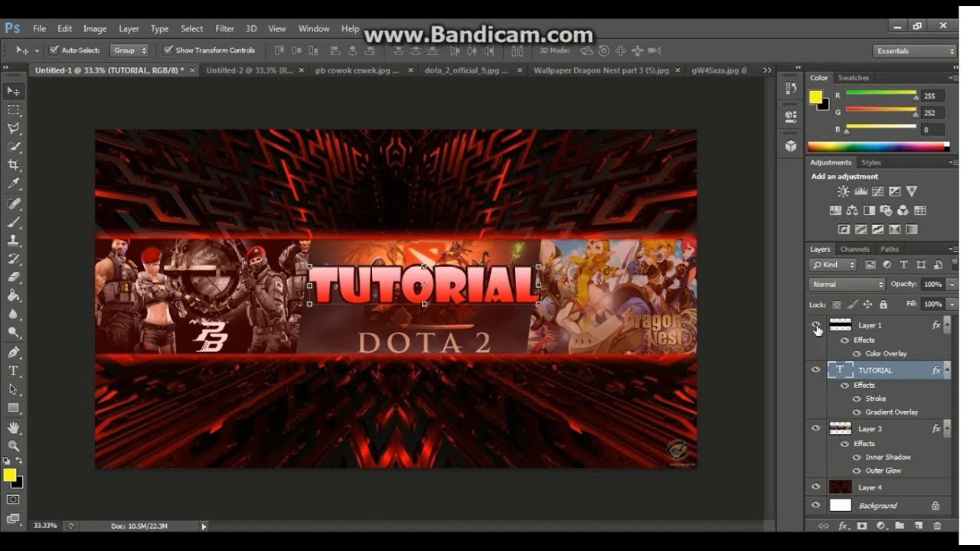Image resolution: width=980 pixels, height=551 pixels.
Task: Open layer style fx menu at panel bottom
Action: point(843,526)
